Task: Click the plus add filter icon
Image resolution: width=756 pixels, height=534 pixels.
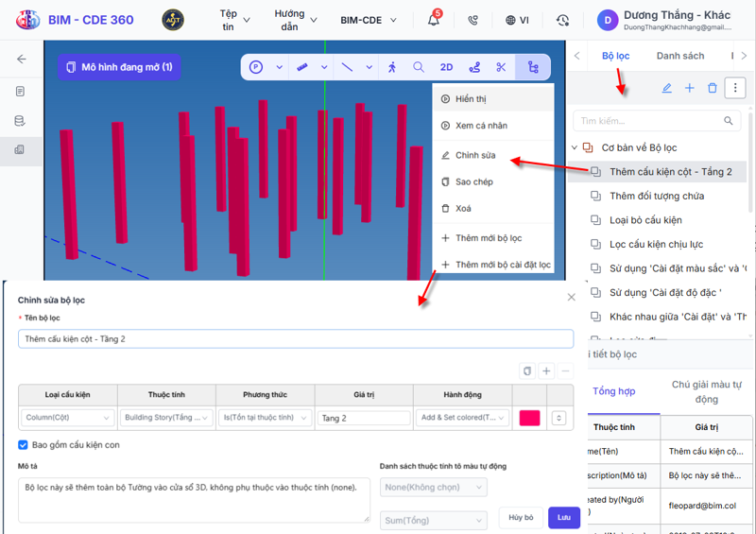Action: point(690,88)
